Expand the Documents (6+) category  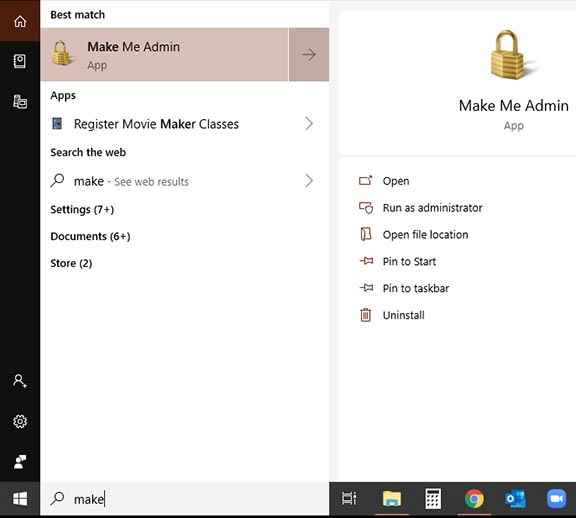(90, 236)
